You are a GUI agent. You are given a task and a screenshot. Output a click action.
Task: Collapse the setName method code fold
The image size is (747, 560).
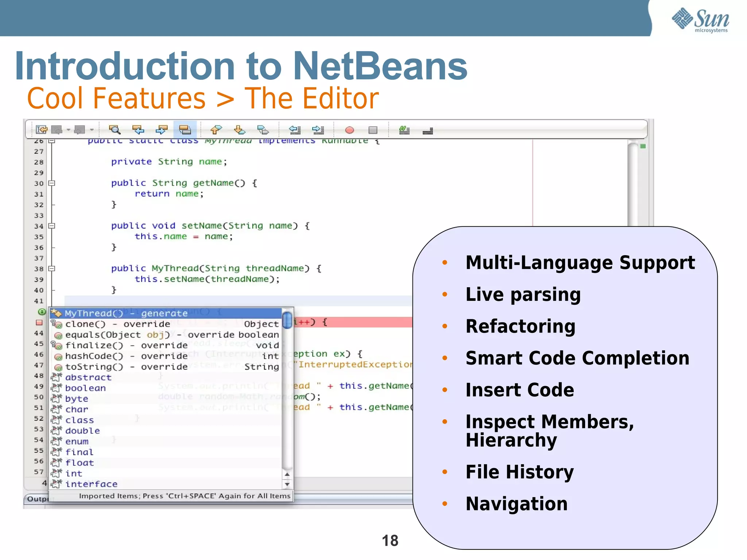pyautogui.click(x=52, y=226)
